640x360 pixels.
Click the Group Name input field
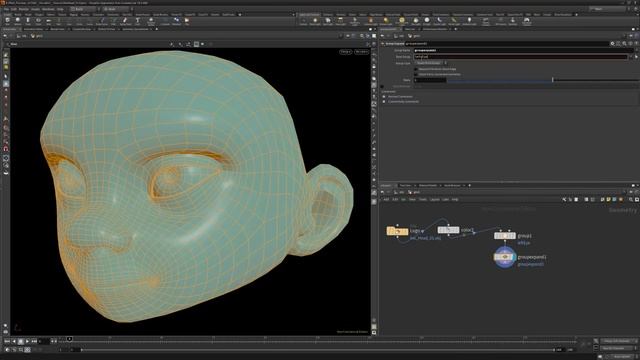[524, 50]
